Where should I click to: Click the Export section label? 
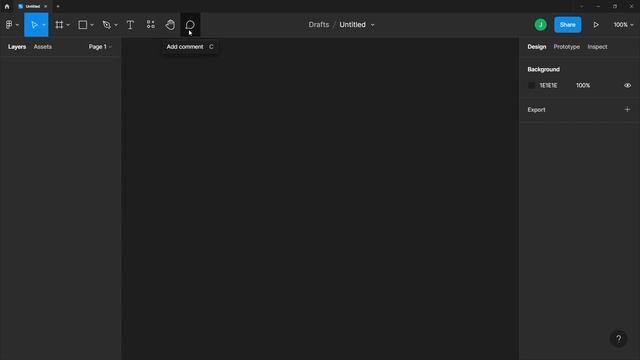click(x=536, y=110)
